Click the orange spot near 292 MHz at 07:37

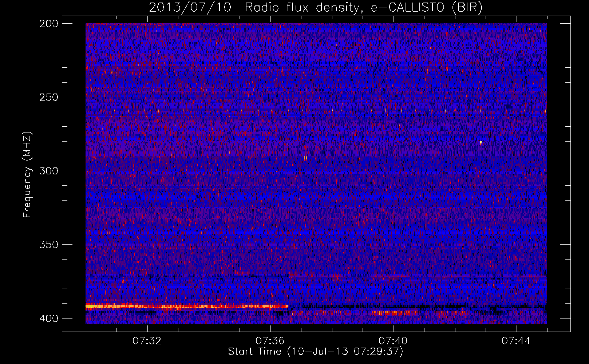[306, 158]
